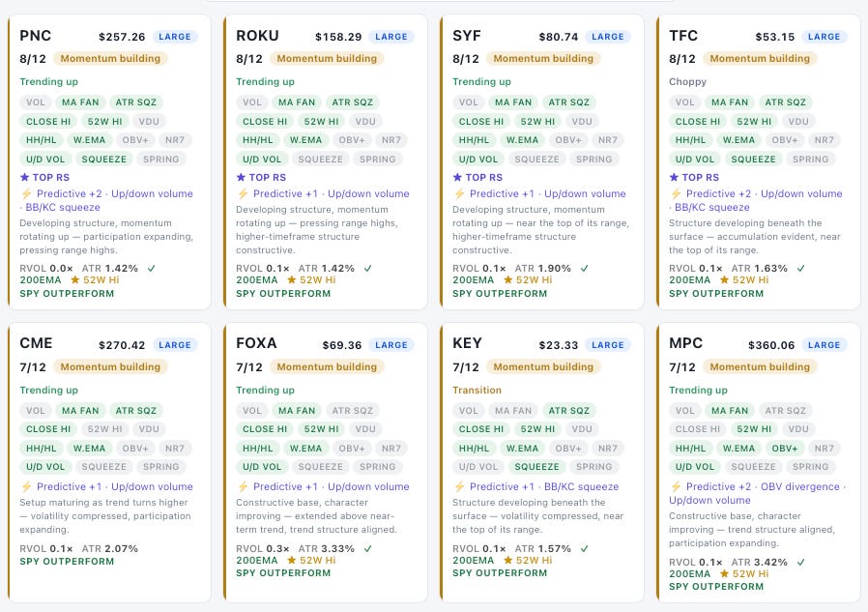Click the ATR checkmark icon on KEY card
The image size is (868, 612).
584,549
